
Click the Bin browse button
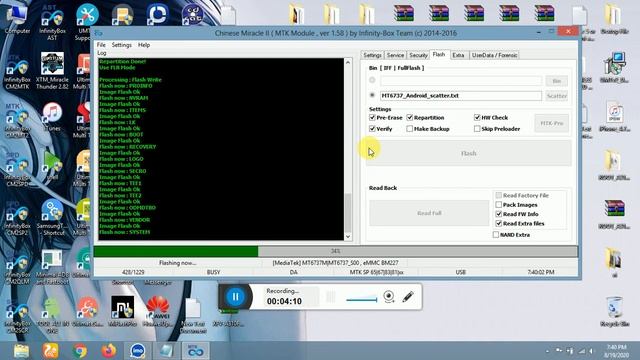557,81
